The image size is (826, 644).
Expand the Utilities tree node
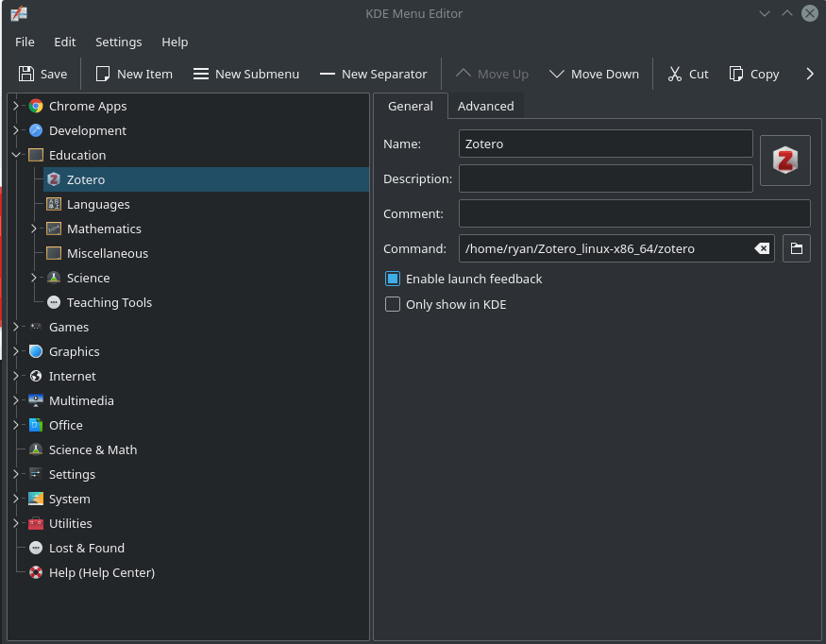click(16, 523)
